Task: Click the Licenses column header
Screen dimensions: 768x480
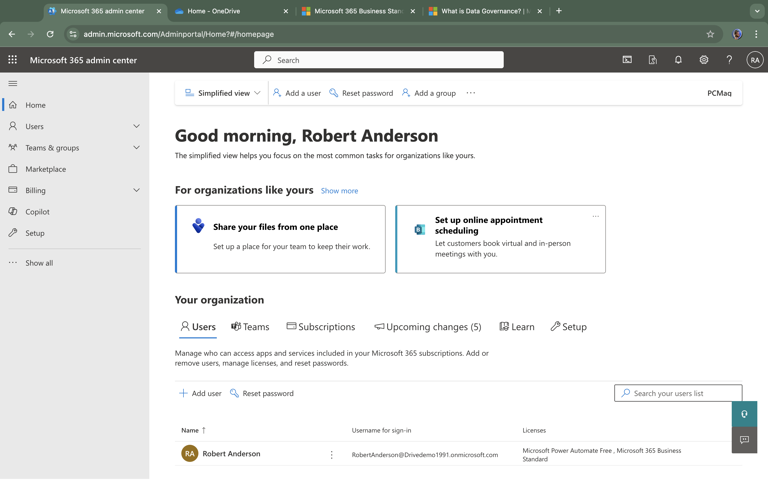Action: 534,431
